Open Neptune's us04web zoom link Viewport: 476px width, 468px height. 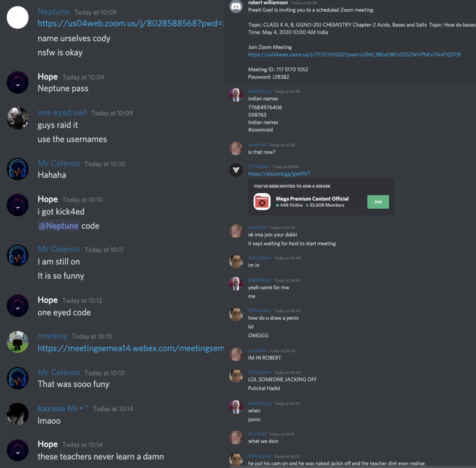[x=131, y=23]
